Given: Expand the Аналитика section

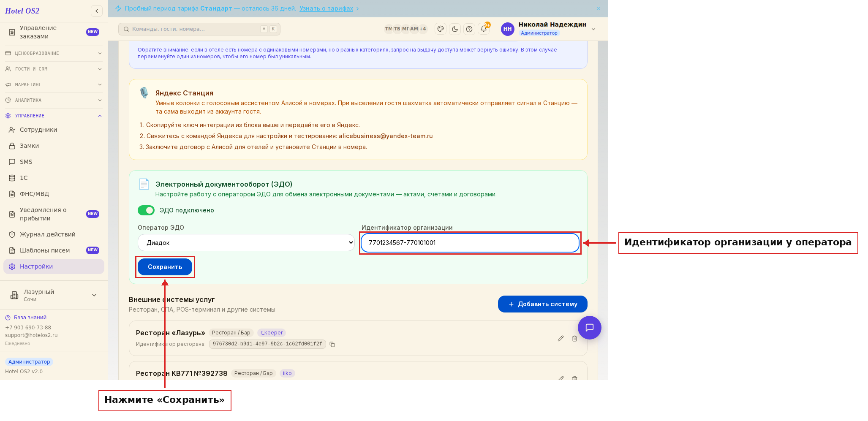Looking at the screenshot, I should (54, 100).
